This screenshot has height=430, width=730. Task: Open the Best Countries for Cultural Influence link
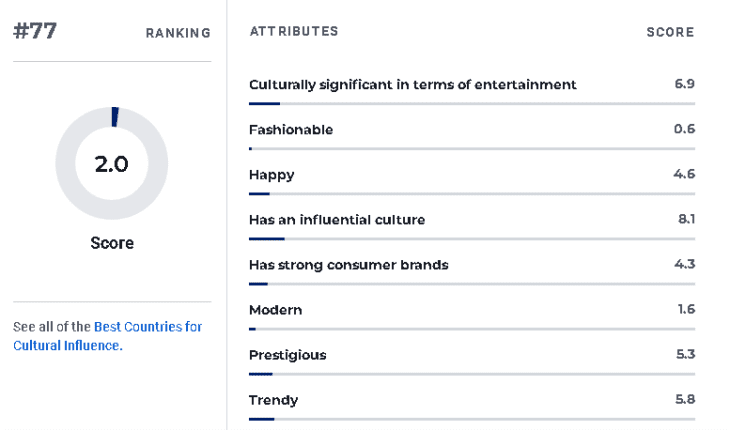[x=108, y=336]
